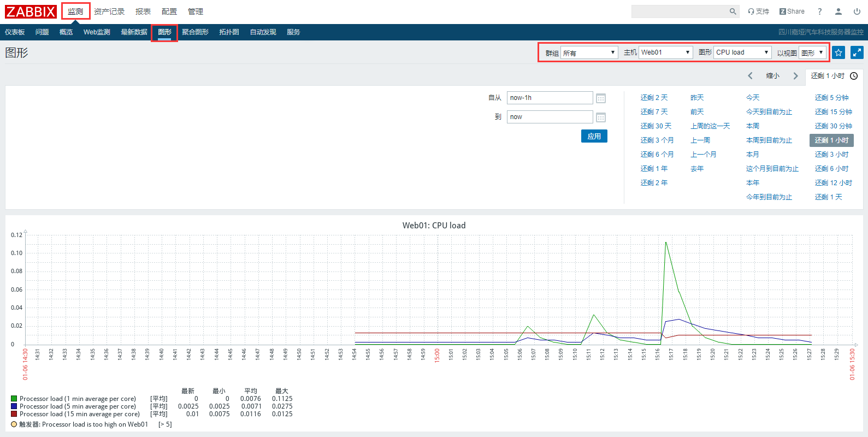Select the 本周到目前为止 link

(x=769, y=140)
